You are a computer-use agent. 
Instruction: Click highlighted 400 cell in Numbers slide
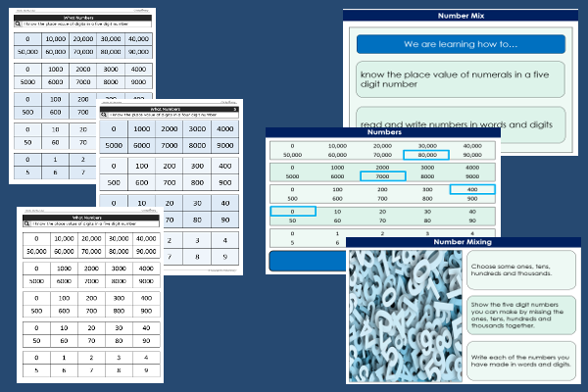[x=472, y=189]
